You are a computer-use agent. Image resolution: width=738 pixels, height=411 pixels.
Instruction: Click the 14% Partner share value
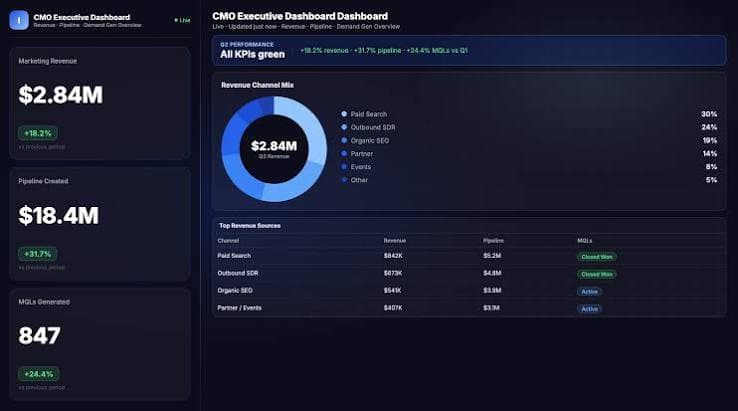tap(710, 153)
